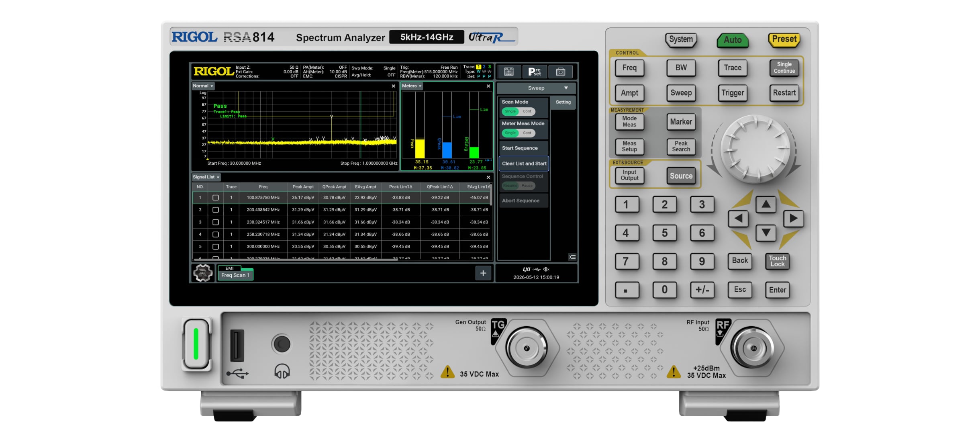
Task: Open the Signal List dropdown
Action: [206, 177]
